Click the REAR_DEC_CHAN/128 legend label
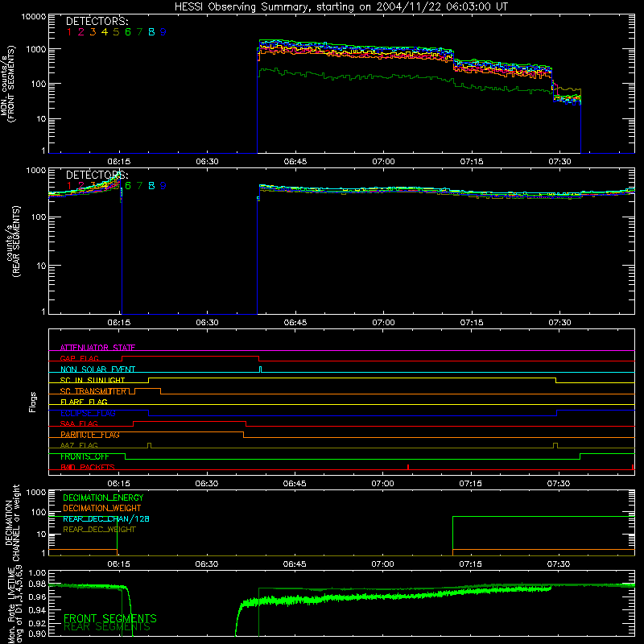This screenshot has height=644, width=644. [106, 518]
